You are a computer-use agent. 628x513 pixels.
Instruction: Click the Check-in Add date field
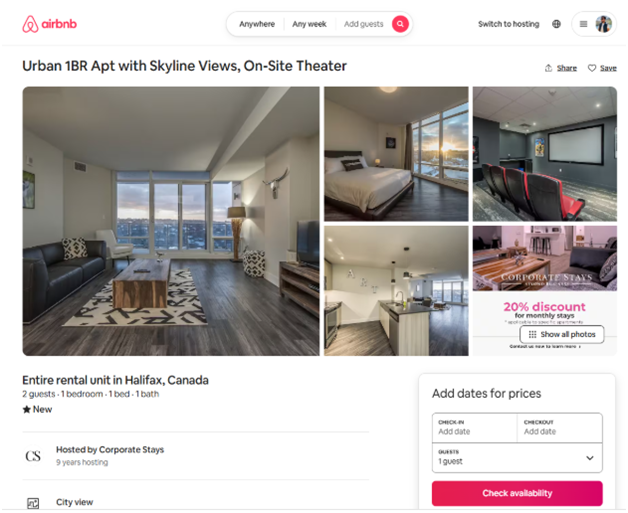(475, 428)
